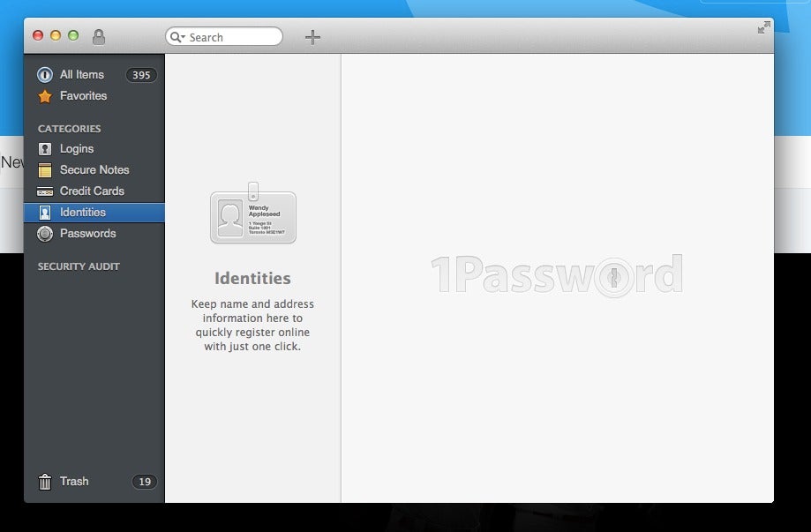Screen dimensions: 811x532
Task: Select the All Items icon in sidebar
Action: pyautogui.click(x=45, y=74)
